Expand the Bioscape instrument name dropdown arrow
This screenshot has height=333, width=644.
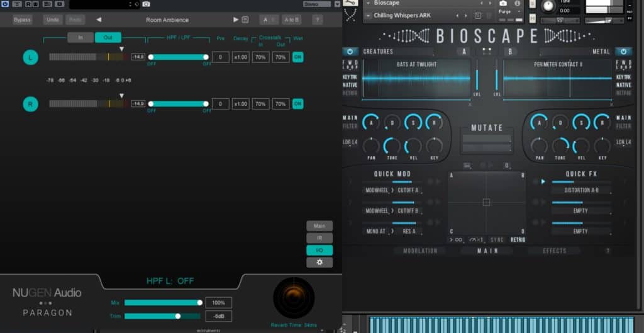pyautogui.click(x=368, y=3)
